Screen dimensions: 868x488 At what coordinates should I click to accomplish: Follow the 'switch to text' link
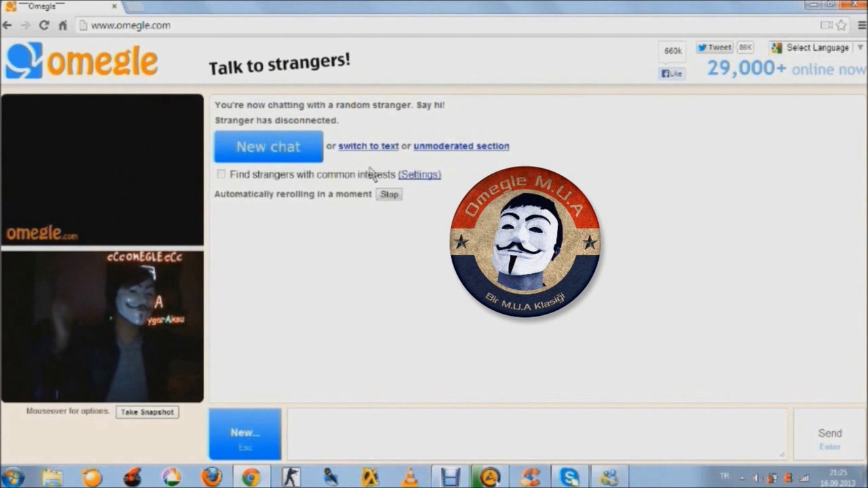click(368, 146)
